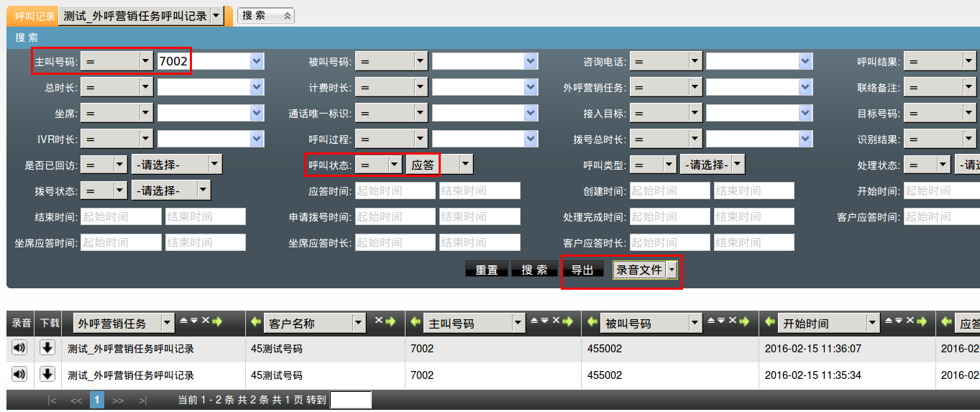
Task: Open the 呼叫类型 请选择 dropdown
Action: (737, 165)
